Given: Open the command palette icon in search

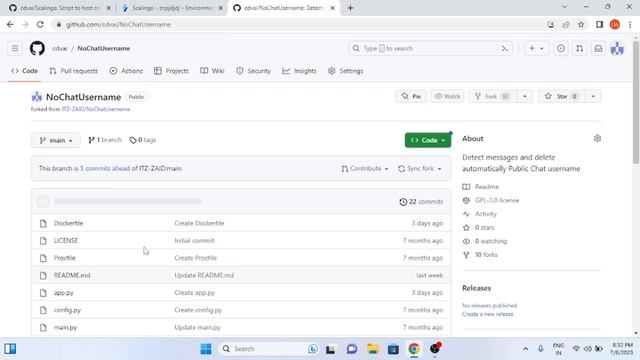Looking at the screenshot, I should click(505, 49).
